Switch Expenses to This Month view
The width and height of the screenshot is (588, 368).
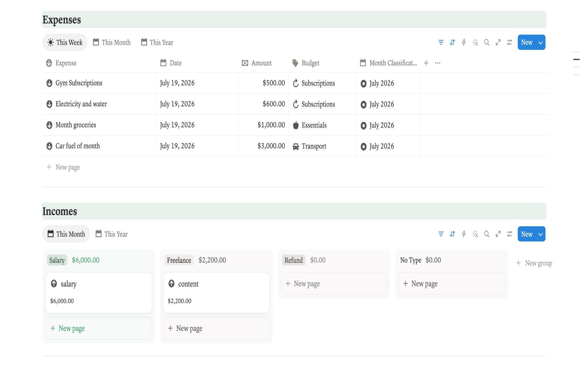[112, 43]
